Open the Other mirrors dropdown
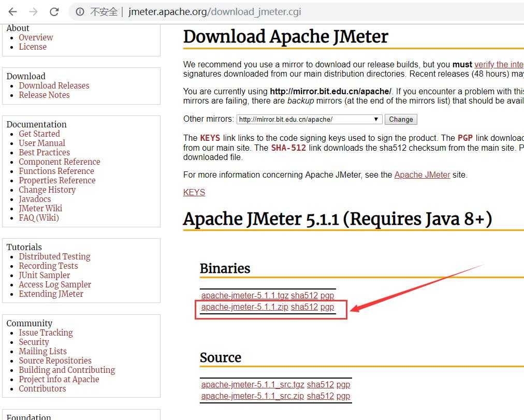The width and height of the screenshot is (524, 420). (309, 119)
